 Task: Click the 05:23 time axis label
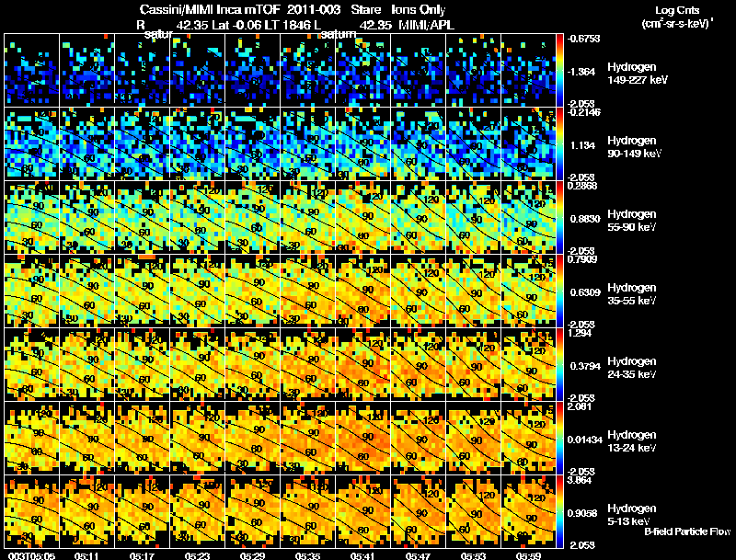(x=197, y=556)
